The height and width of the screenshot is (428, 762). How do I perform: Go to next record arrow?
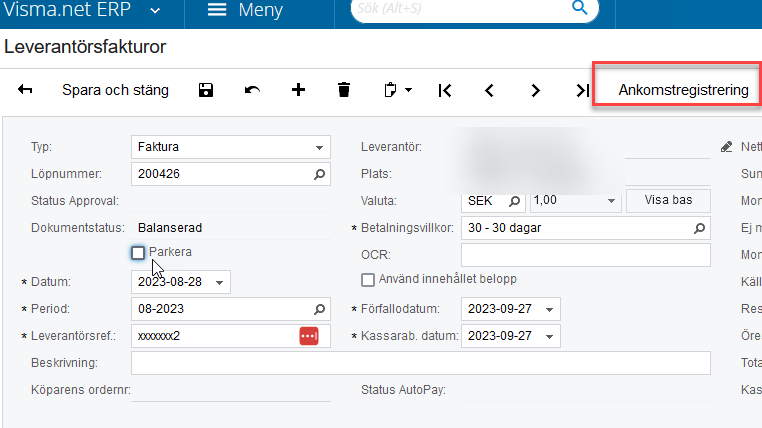pyautogui.click(x=535, y=90)
